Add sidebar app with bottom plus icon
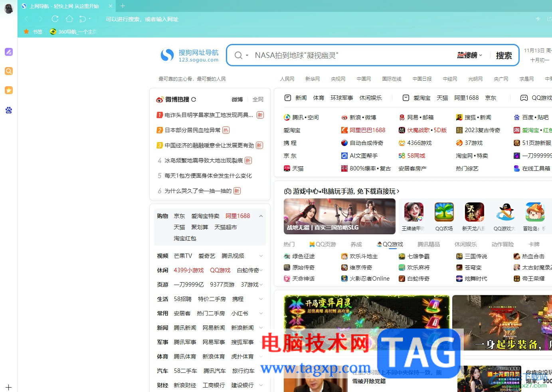Image resolution: width=552 pixels, height=392 pixels. (x=9, y=387)
